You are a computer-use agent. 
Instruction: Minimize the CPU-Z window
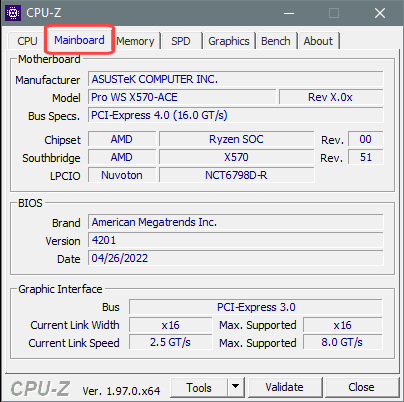pos(289,13)
